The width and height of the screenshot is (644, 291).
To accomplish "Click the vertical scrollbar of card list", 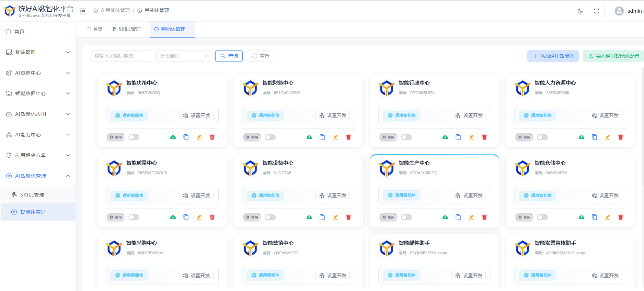I will click(x=642, y=127).
